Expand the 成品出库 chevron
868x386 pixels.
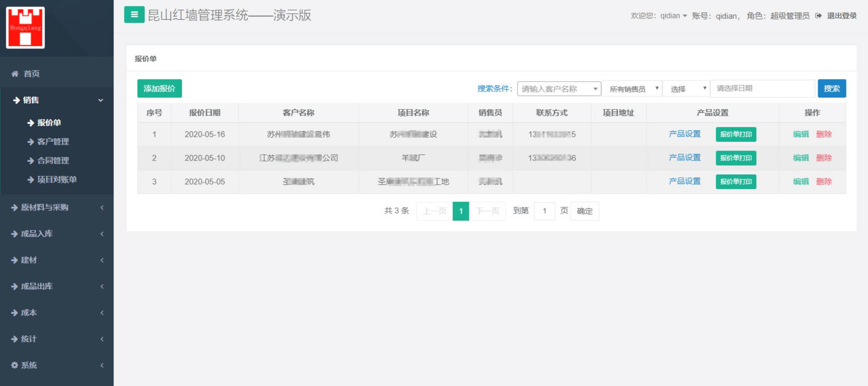pyautogui.click(x=102, y=286)
